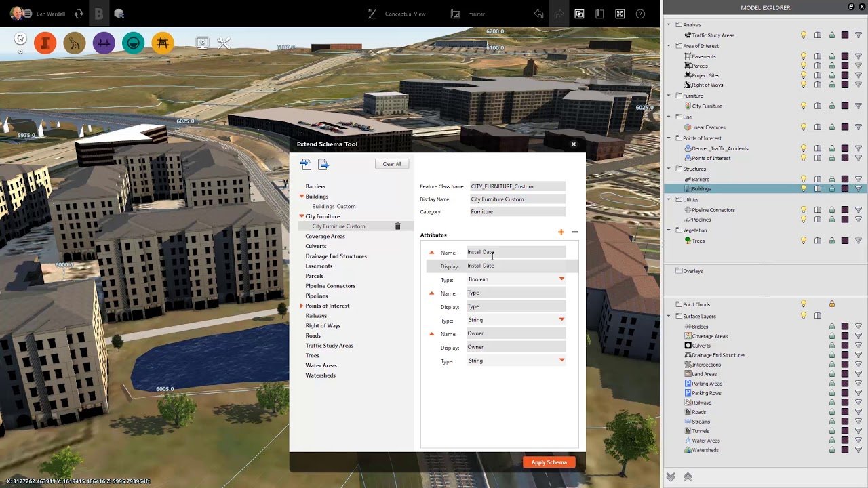The width and height of the screenshot is (868, 488).
Task: Click color swatch for Barriers layer
Action: (x=845, y=180)
